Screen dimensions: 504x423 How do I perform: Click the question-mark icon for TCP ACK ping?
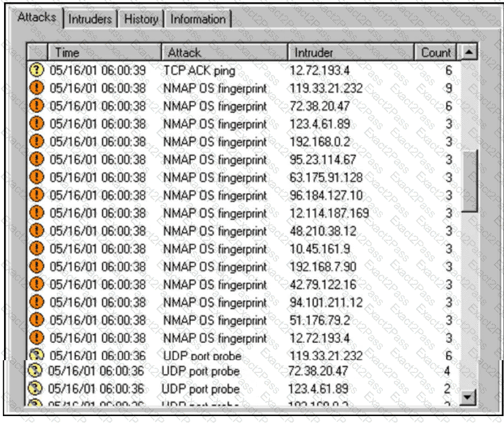36,70
